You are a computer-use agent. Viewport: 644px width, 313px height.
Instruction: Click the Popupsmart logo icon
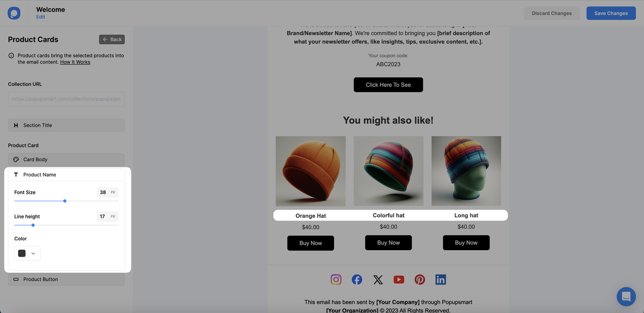(x=14, y=13)
